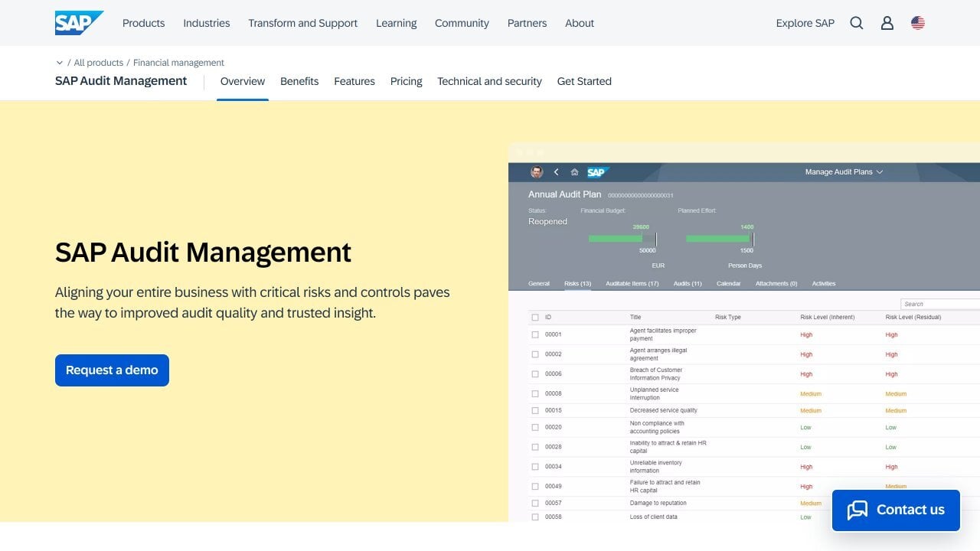Open the Explore SAP menu
980x551 pixels.
pos(805,23)
